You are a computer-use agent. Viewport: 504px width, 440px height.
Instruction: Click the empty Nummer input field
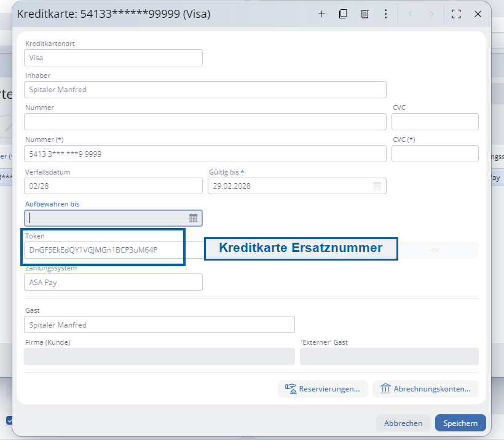tap(205, 122)
